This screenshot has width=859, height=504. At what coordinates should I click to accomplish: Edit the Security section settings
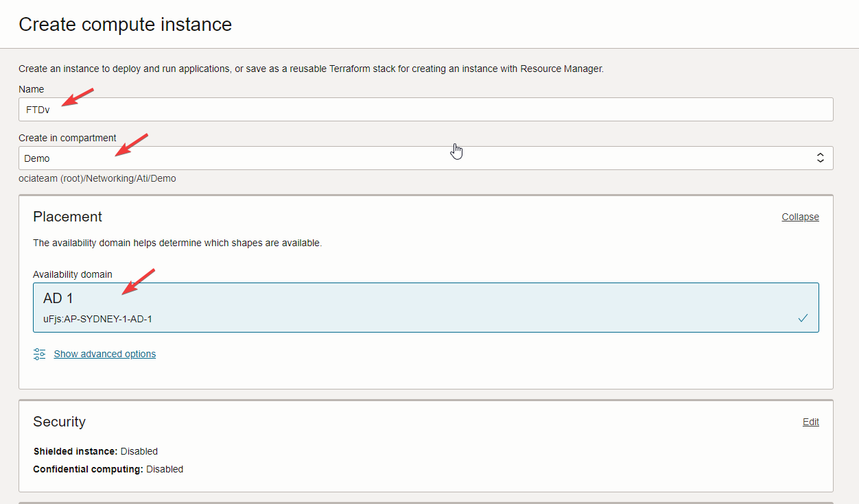810,422
